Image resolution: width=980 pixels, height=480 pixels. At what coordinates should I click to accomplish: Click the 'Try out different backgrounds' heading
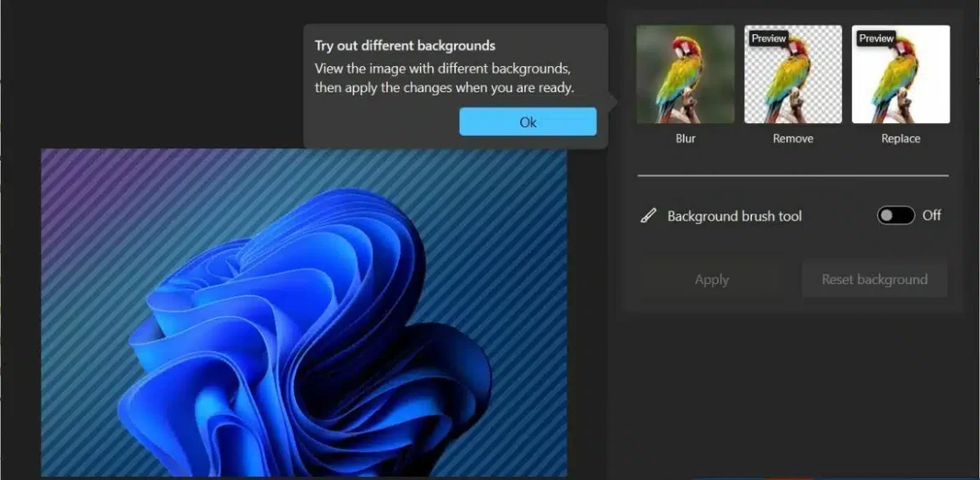405,46
